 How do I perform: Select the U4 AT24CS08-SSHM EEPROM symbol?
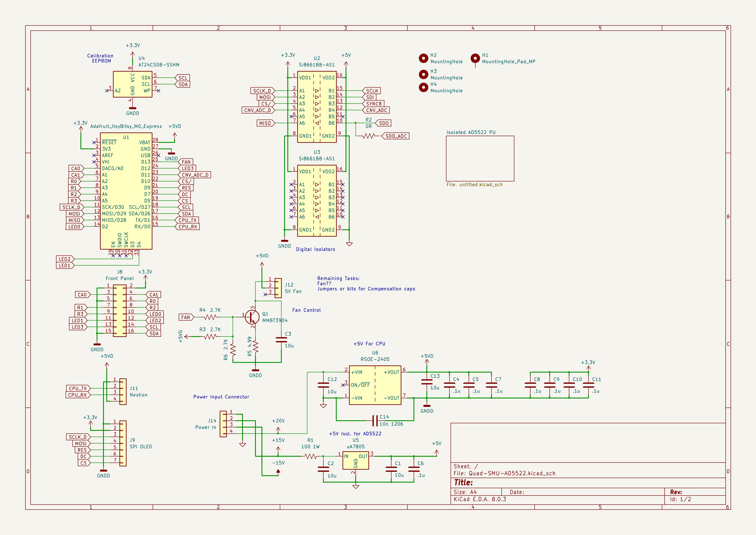pos(132,84)
